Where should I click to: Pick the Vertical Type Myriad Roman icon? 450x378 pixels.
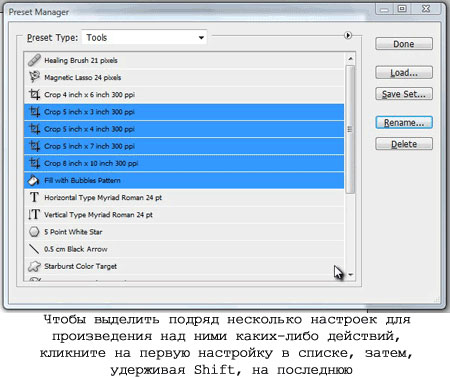tap(34, 215)
